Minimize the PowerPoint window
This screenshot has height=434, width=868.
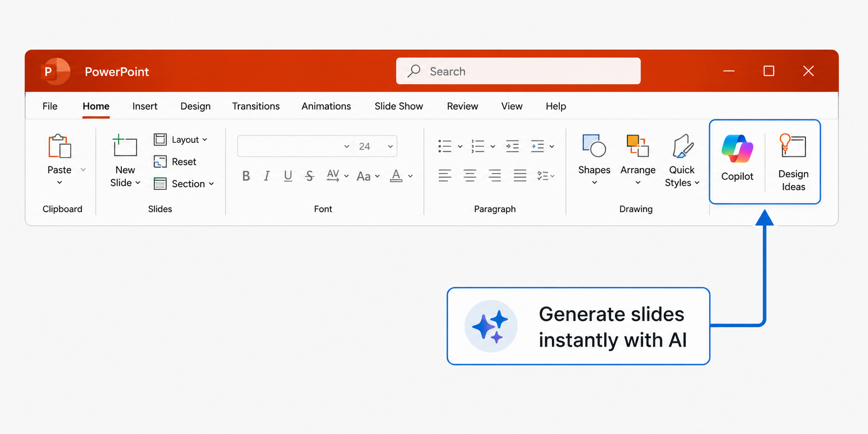729,71
